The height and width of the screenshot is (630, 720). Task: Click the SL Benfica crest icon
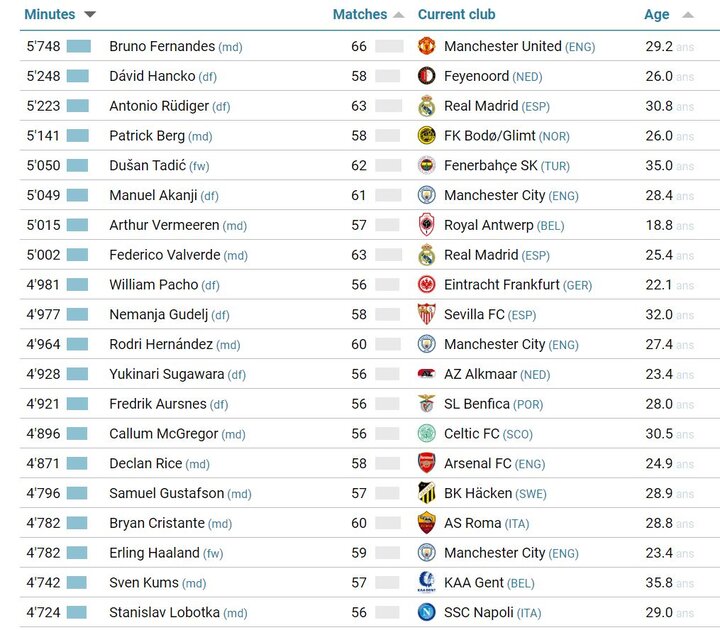[x=427, y=404]
